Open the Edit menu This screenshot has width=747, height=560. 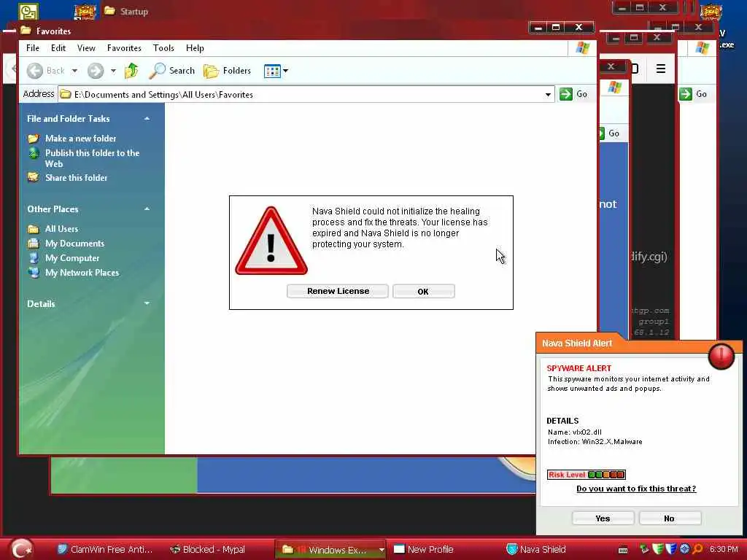pyautogui.click(x=58, y=47)
